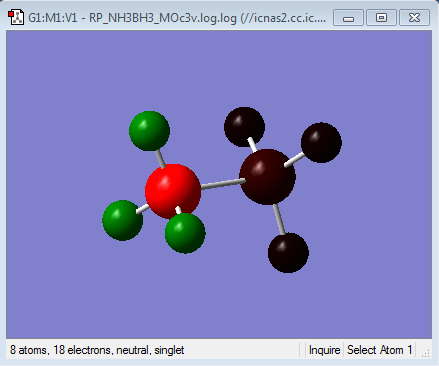Screen dimensions: 439x366
Task: Pick the leftmost green atom
Action: (x=123, y=220)
